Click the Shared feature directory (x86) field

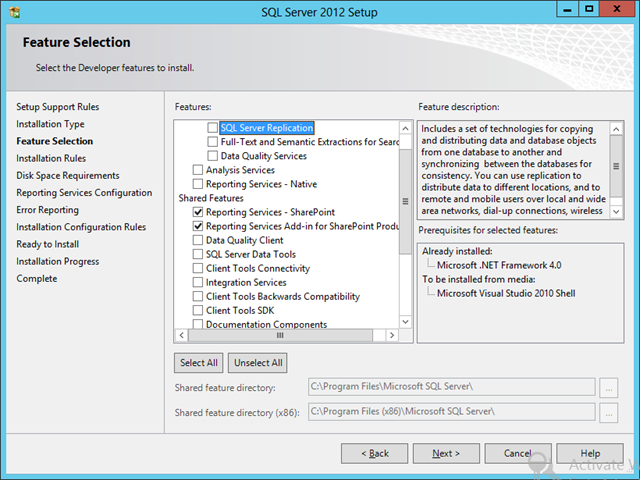coord(451,412)
